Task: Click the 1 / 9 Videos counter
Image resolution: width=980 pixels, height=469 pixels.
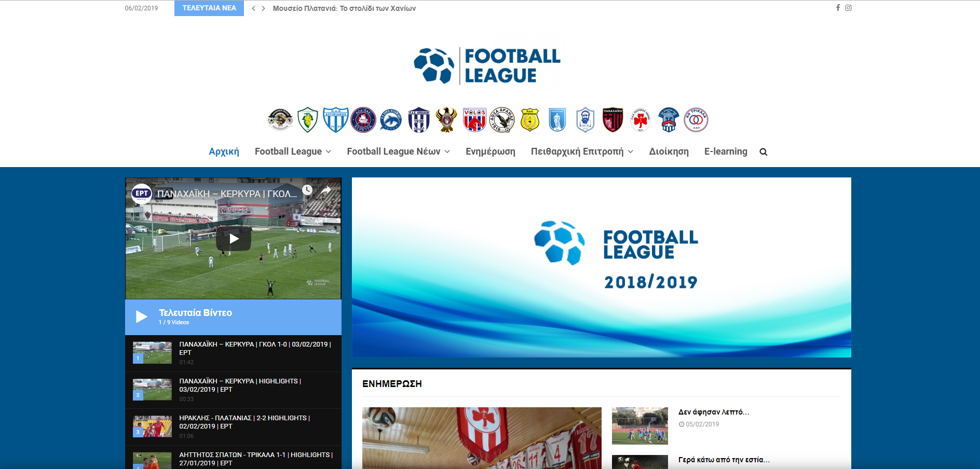Action: coord(174,323)
